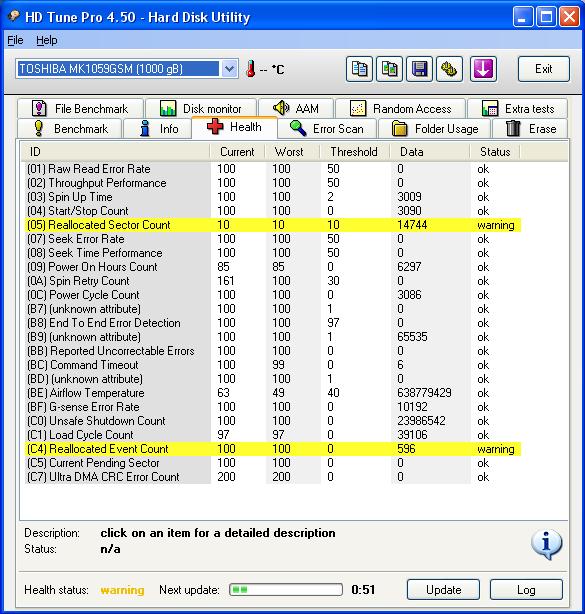Click the 638779429 data value
The image size is (585, 614).
[424, 393]
